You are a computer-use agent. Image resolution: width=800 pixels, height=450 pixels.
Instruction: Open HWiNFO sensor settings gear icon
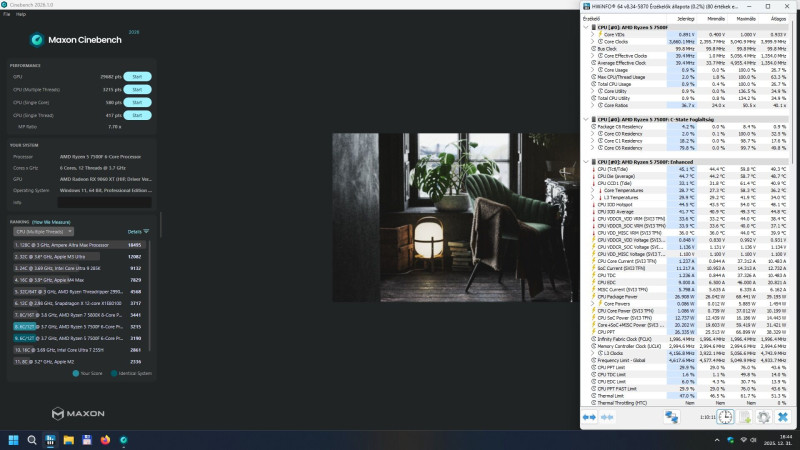[x=763, y=417]
